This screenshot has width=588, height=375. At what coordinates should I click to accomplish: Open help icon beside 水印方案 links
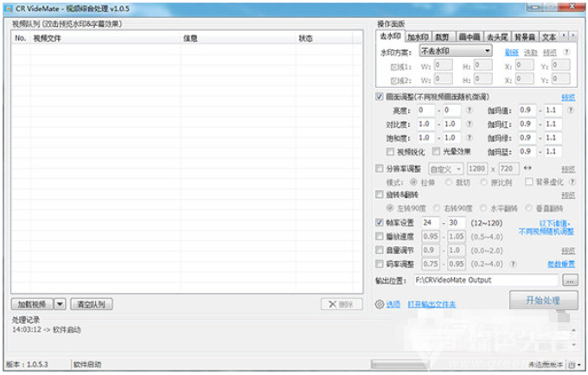click(566, 52)
